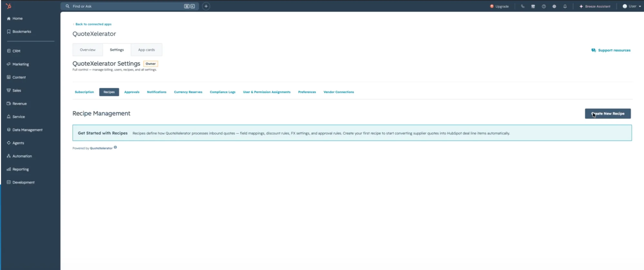Image resolution: width=644 pixels, height=270 pixels.
Task: Open the marketplace store icon
Action: (x=533, y=6)
